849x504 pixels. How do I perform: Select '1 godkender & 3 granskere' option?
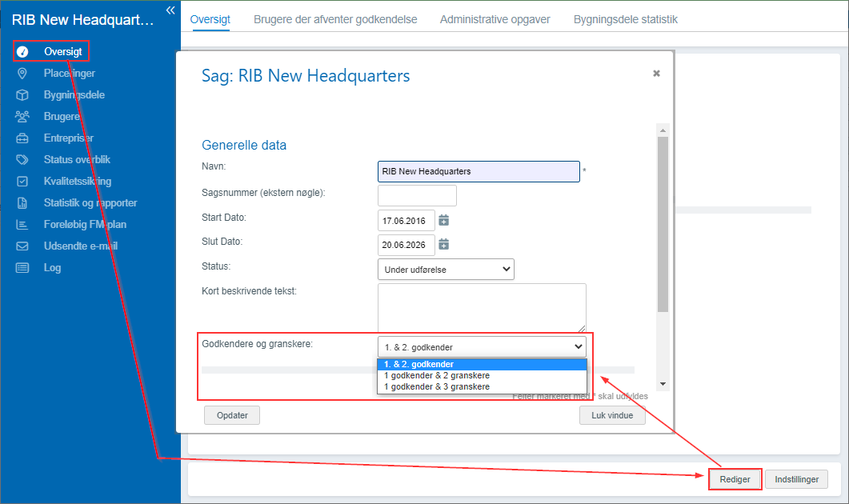437,386
